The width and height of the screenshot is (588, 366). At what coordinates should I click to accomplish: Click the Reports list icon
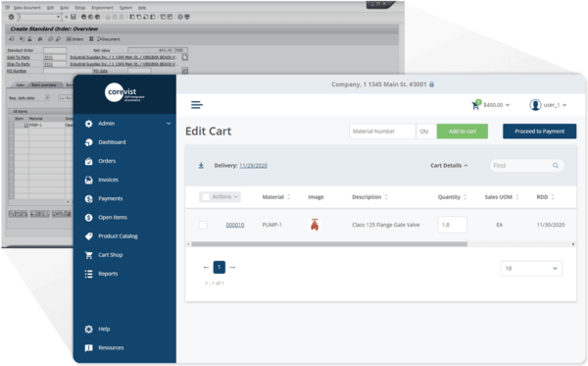pyautogui.click(x=88, y=274)
